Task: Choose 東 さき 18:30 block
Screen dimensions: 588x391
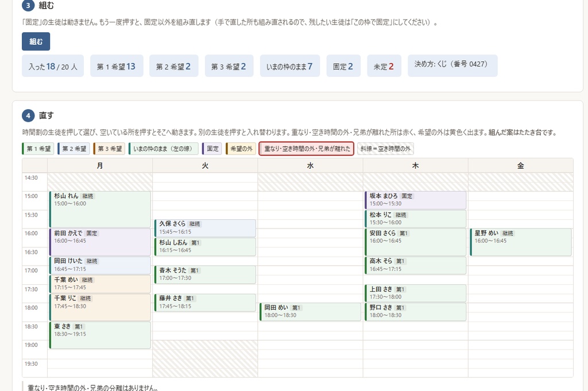Action: pyautogui.click(x=100, y=335)
